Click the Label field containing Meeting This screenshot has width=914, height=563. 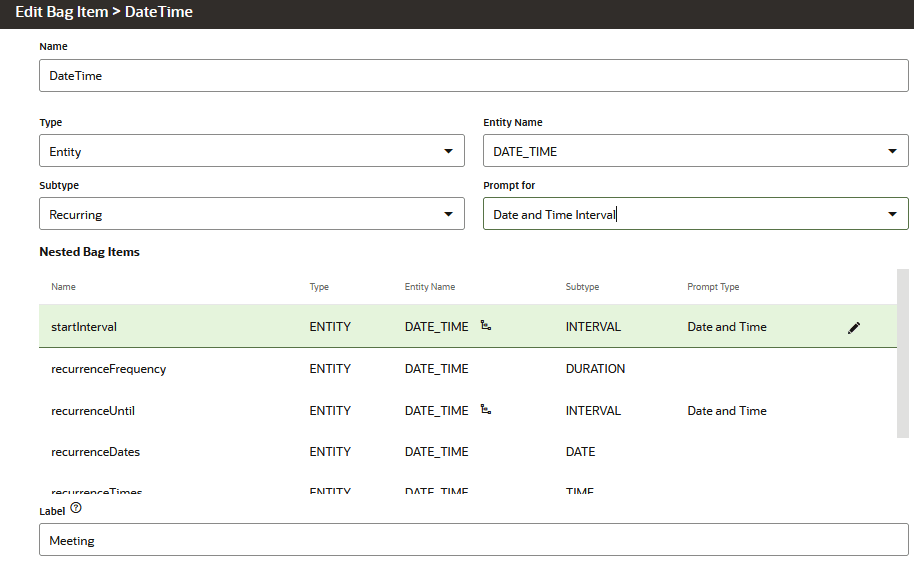473,540
